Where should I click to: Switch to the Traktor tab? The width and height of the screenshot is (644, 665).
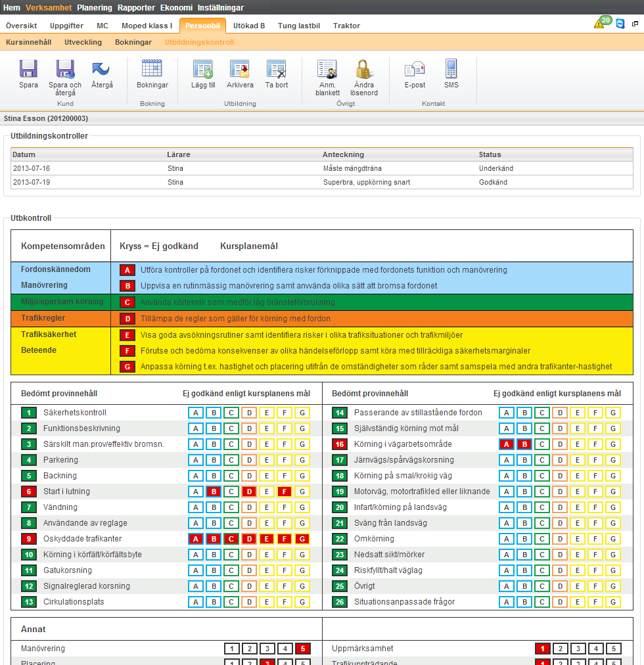click(346, 26)
